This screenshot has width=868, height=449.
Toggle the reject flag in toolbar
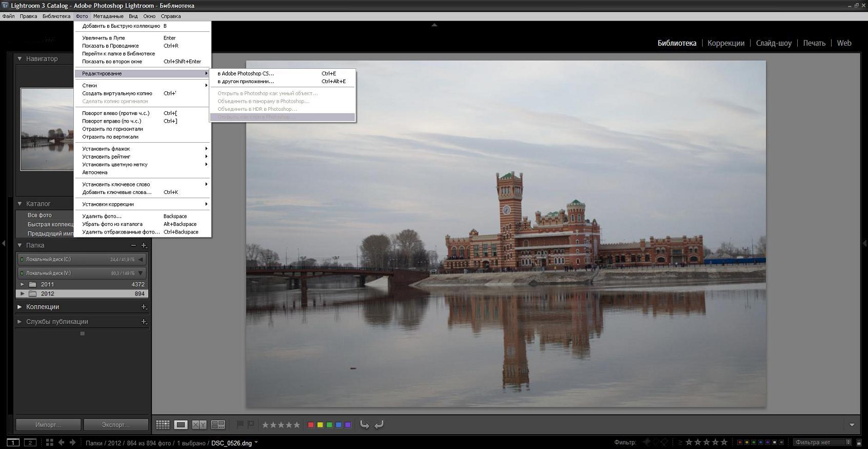251,424
